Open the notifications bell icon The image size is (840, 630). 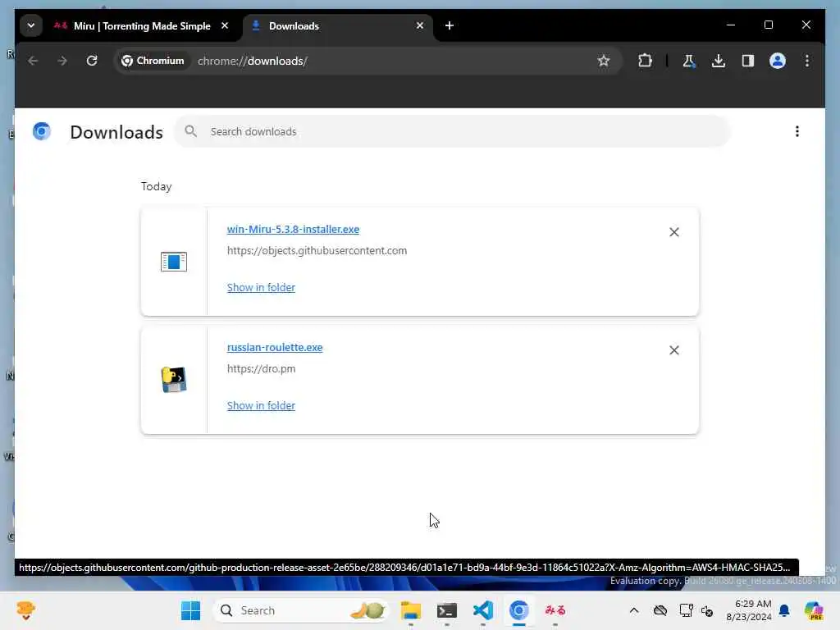(784, 610)
